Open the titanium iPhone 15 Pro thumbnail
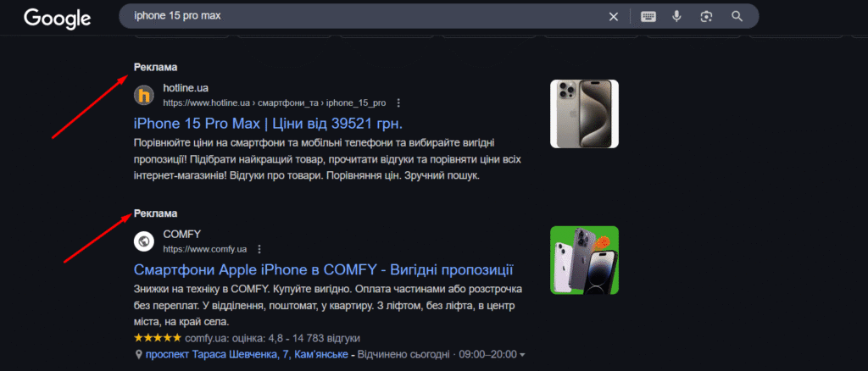This screenshot has height=371, width=868. click(584, 114)
